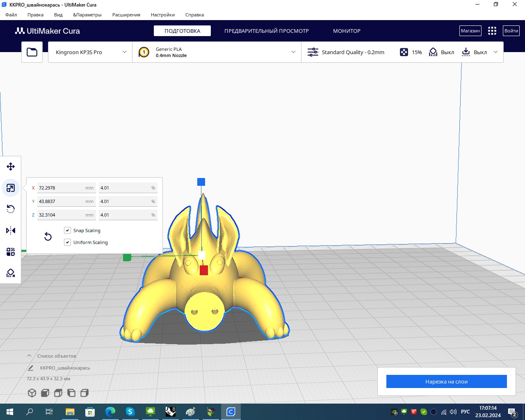This screenshot has height=420, width=525.
Task: Select the Mirror tool in the left toolbar
Action: click(x=11, y=231)
